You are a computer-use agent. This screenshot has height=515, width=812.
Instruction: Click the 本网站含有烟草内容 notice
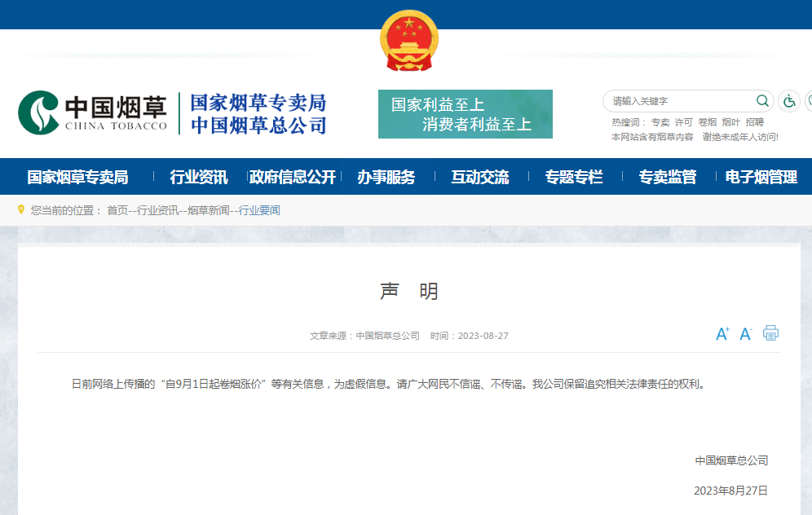pyautogui.click(x=652, y=137)
